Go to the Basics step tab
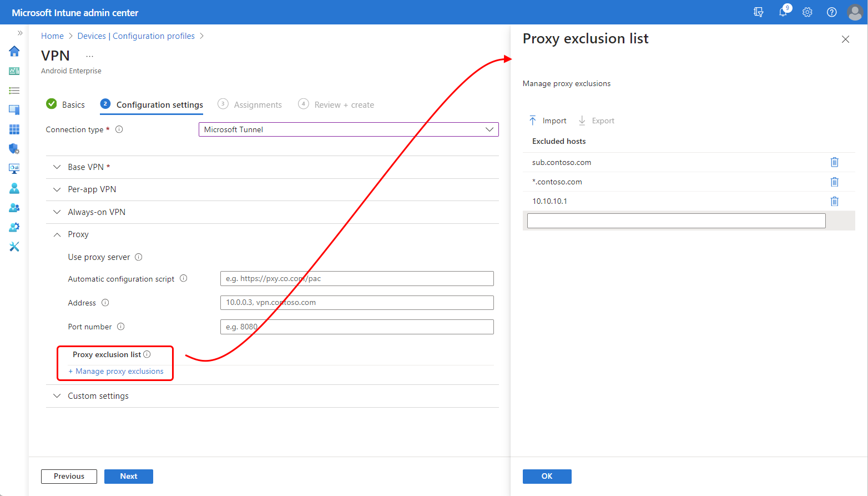The height and width of the screenshot is (496, 868). (x=65, y=104)
